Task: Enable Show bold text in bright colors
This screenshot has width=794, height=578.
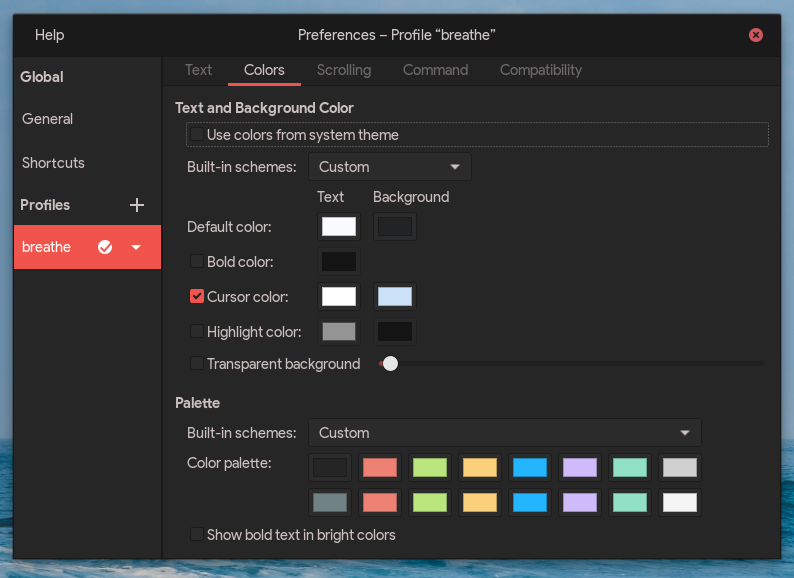Action: (197, 535)
